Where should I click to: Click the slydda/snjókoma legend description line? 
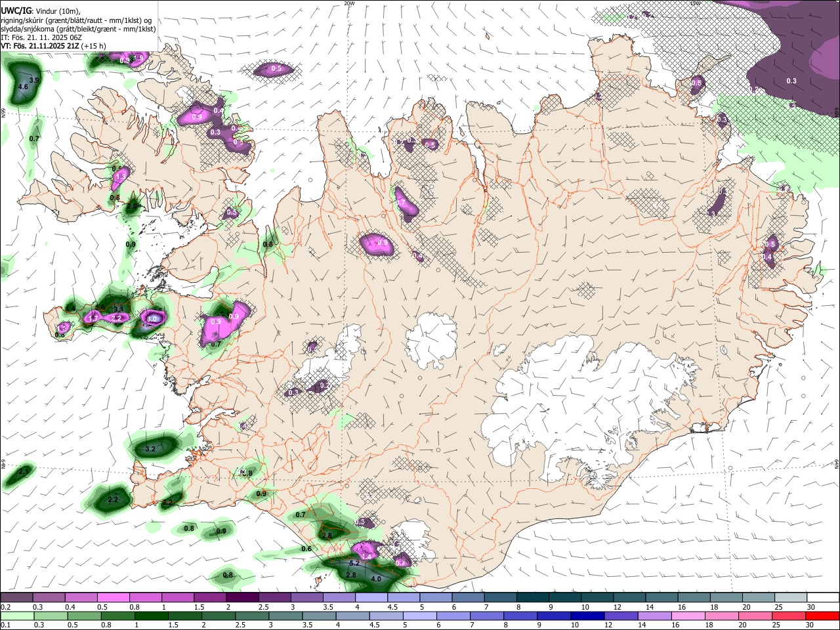[x=78, y=29]
